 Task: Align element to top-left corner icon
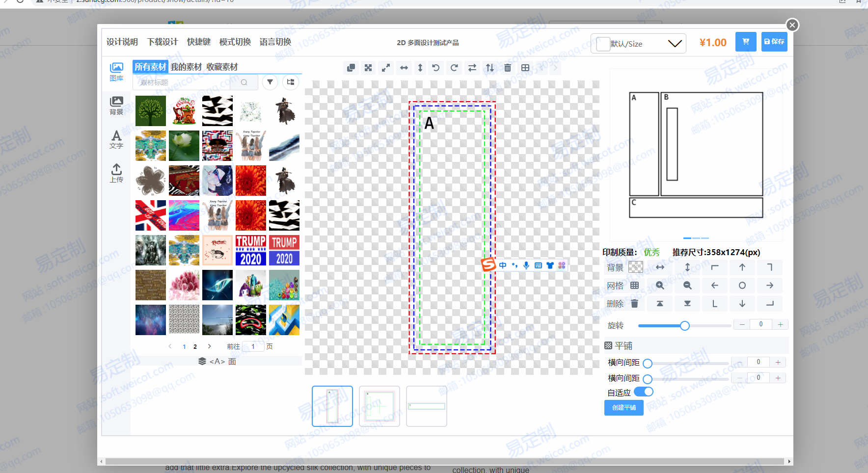click(715, 267)
